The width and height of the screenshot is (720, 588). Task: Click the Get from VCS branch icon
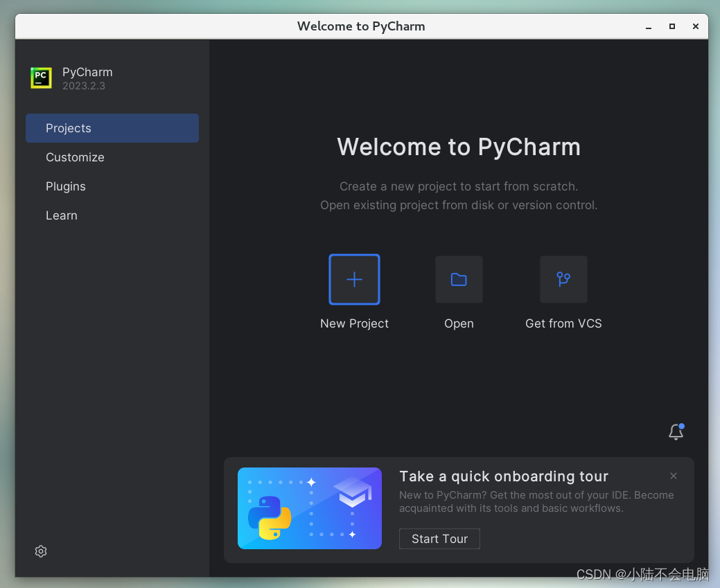point(563,279)
